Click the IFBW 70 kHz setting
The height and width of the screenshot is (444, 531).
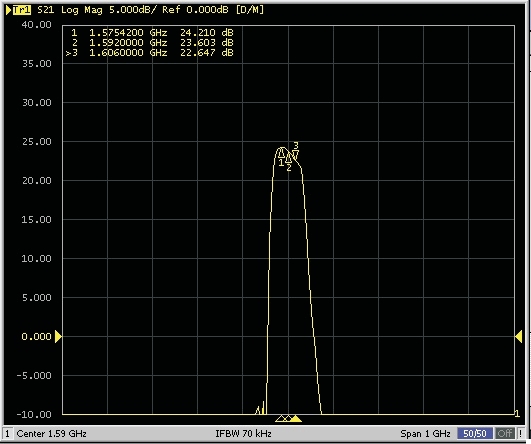click(243, 434)
